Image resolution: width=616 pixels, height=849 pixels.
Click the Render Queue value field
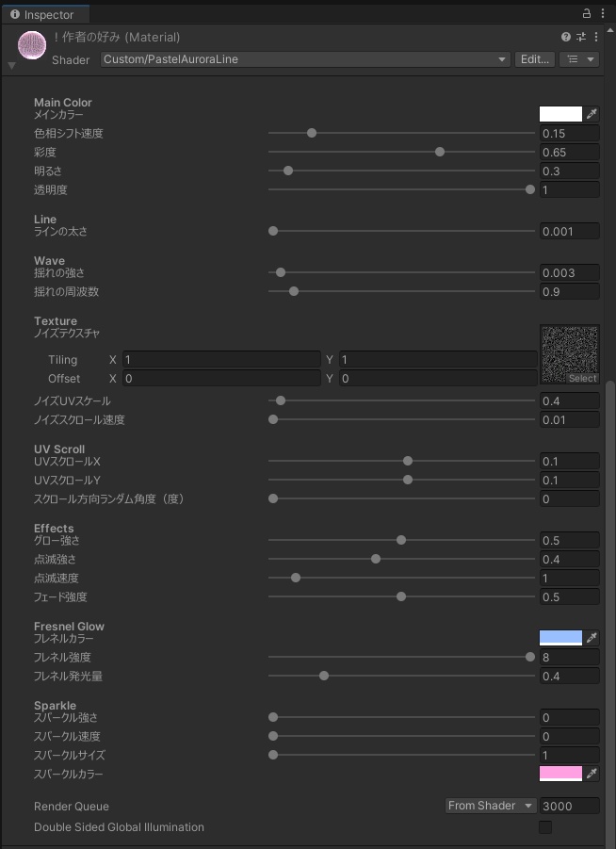pos(570,806)
